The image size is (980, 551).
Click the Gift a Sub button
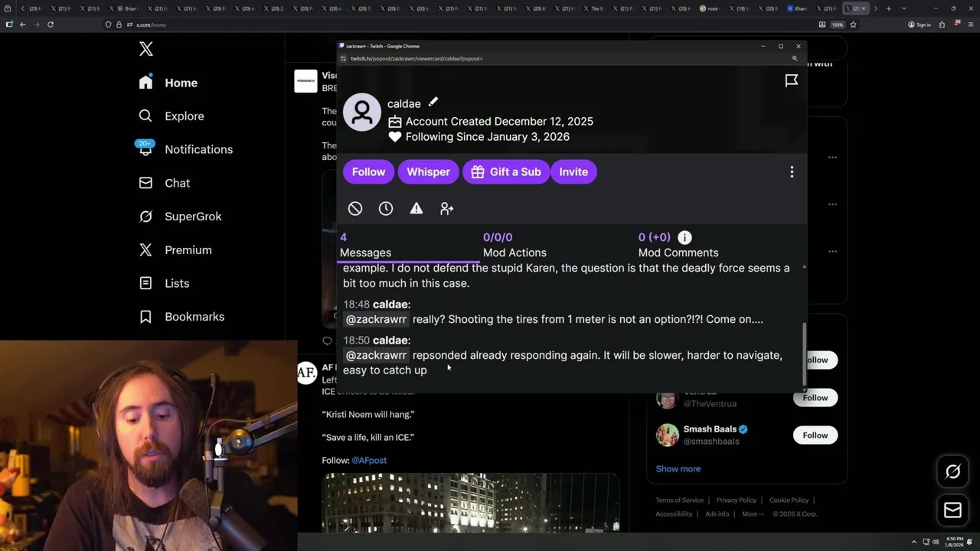[505, 171]
